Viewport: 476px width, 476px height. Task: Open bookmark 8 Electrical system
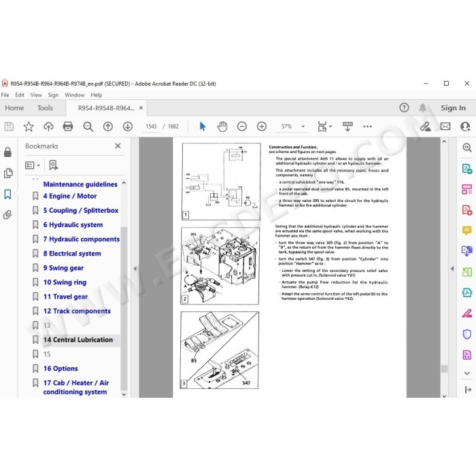point(72,254)
